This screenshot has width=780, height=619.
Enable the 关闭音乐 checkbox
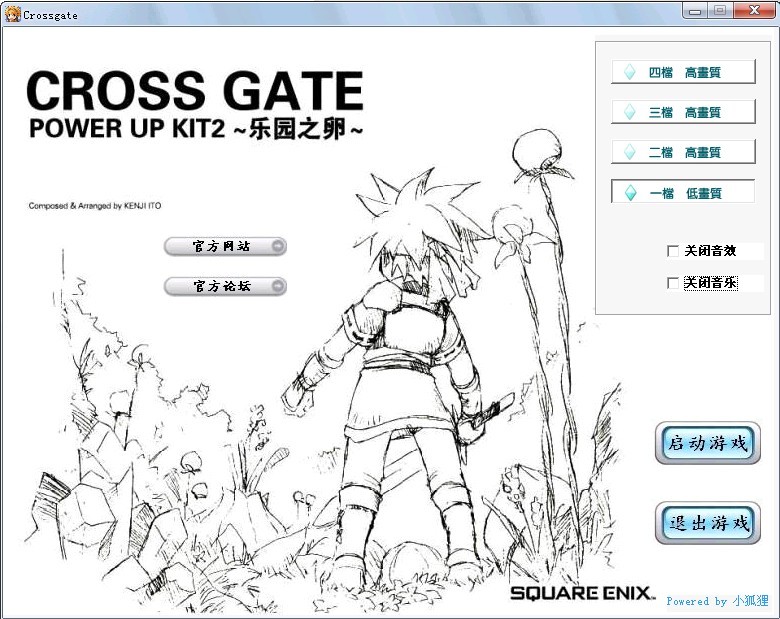click(673, 283)
